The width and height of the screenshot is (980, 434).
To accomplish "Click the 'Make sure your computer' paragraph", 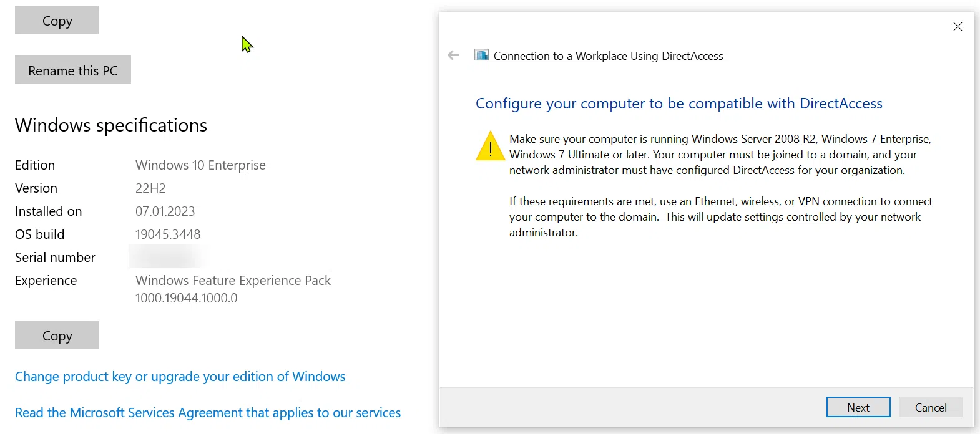I will 720,155.
